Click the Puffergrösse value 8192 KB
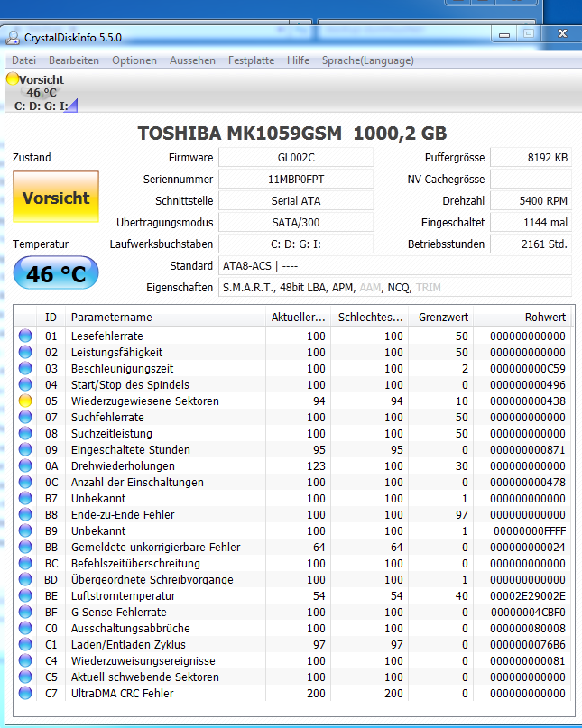 531,157
